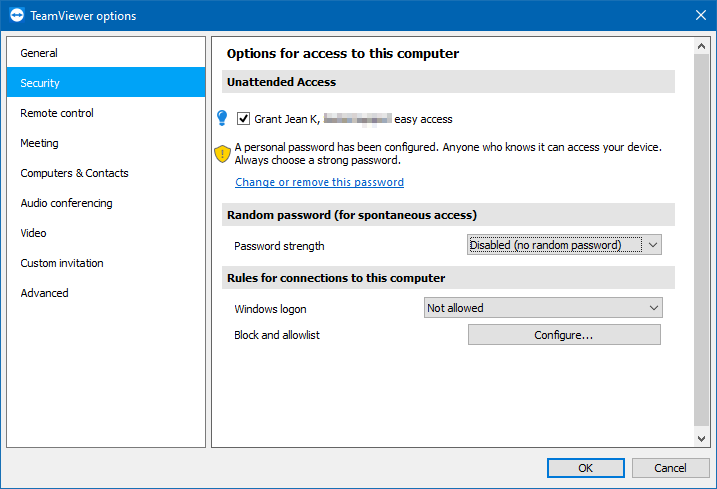Click the Configure... button for allowlist
717x489 pixels.
(x=564, y=335)
